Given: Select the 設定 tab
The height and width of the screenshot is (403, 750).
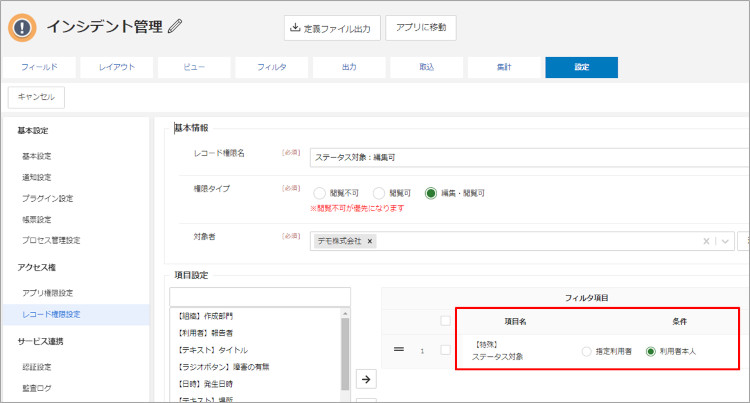Looking at the screenshot, I should click(x=582, y=67).
